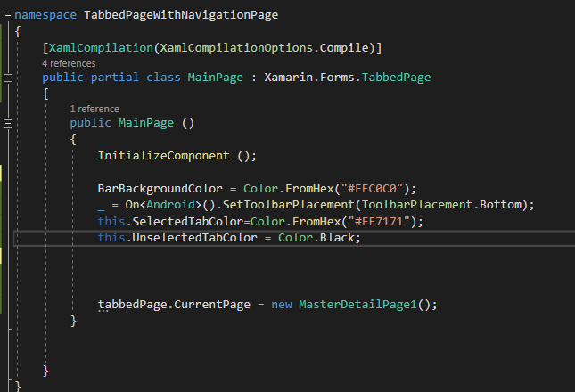Collapse the namespace TabbedPageWithNavigationPage block
This screenshot has width=575, height=392.
click(x=8, y=16)
